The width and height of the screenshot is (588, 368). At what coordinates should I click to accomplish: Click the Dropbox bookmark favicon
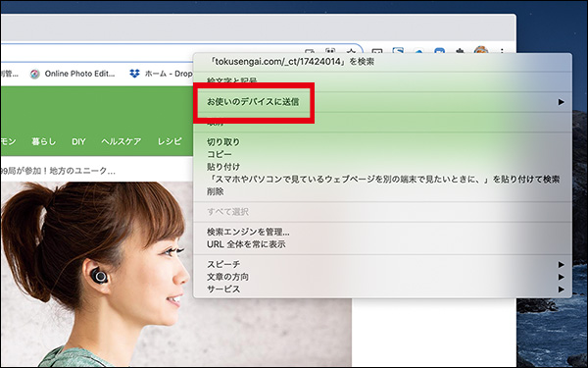[134, 74]
